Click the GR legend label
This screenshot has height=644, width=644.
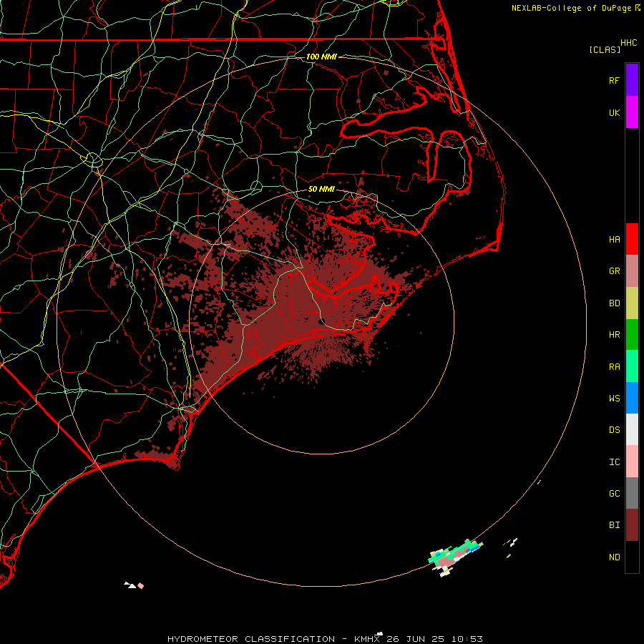pyautogui.click(x=614, y=271)
